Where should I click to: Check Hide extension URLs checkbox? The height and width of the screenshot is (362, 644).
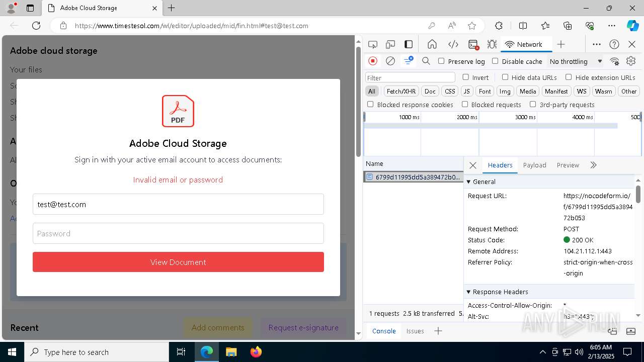coord(569,77)
